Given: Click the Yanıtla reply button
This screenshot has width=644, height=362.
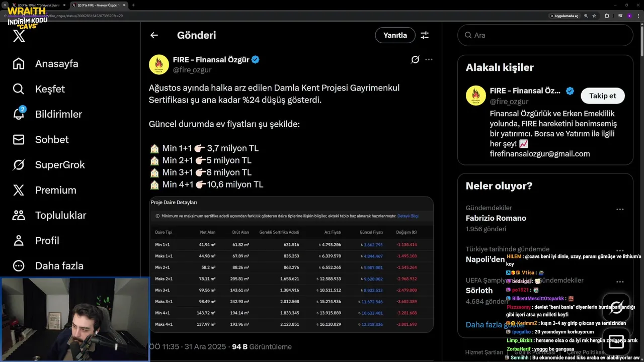Looking at the screenshot, I should click(x=395, y=35).
